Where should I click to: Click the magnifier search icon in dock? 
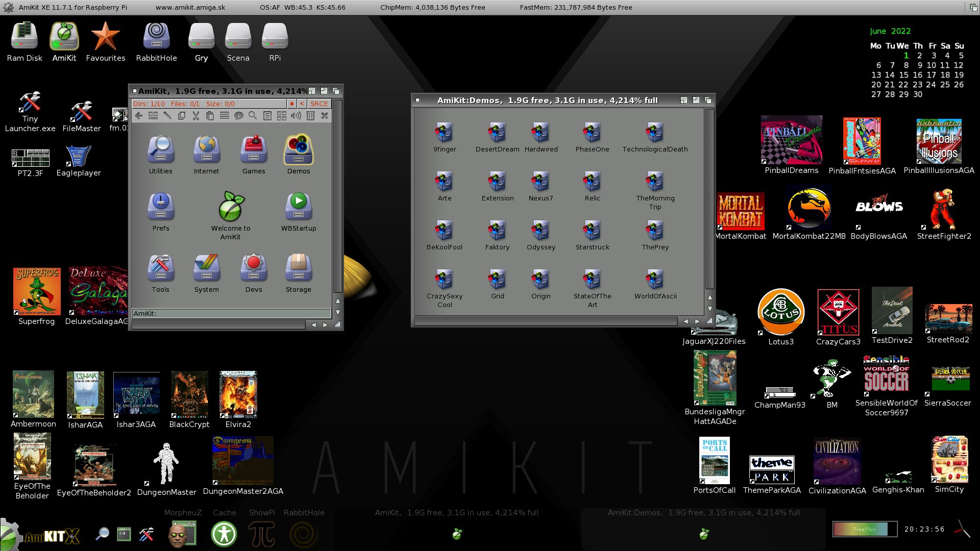tap(102, 534)
